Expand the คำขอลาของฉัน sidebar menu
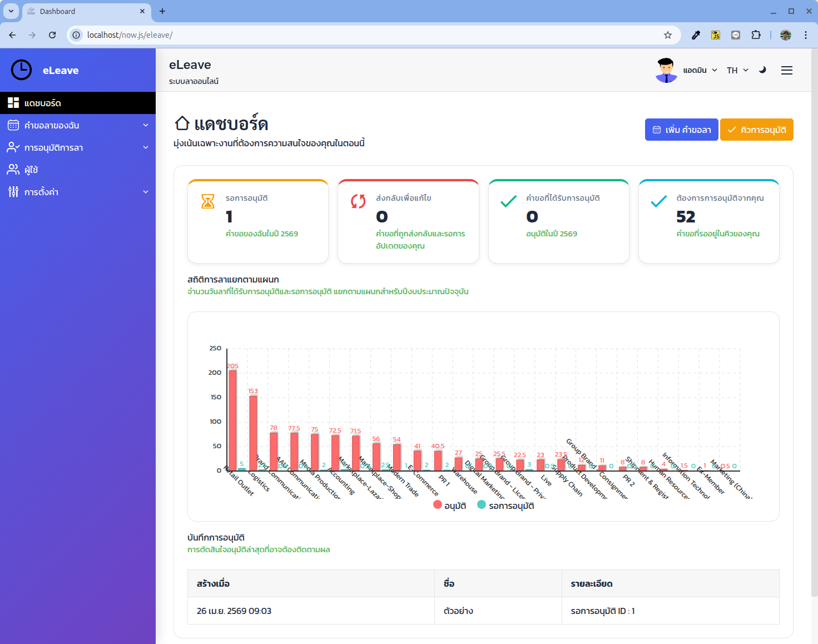The width and height of the screenshot is (818, 644). coord(78,125)
